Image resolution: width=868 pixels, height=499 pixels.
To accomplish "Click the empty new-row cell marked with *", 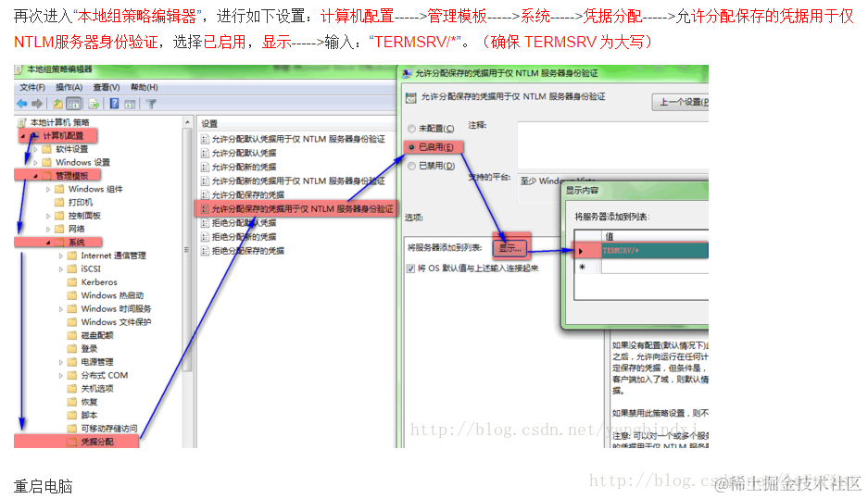I will point(655,267).
